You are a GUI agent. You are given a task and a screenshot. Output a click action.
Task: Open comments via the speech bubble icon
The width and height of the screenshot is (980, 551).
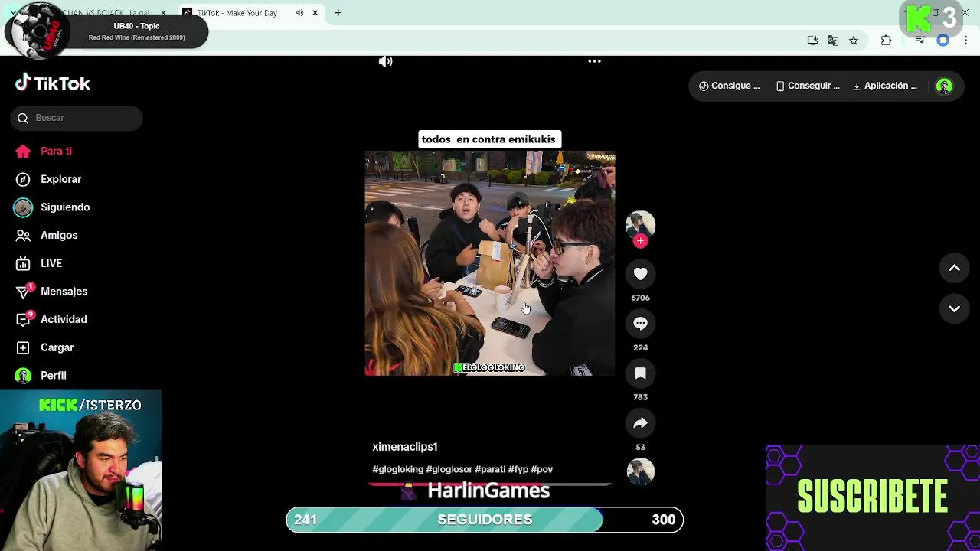tap(641, 324)
